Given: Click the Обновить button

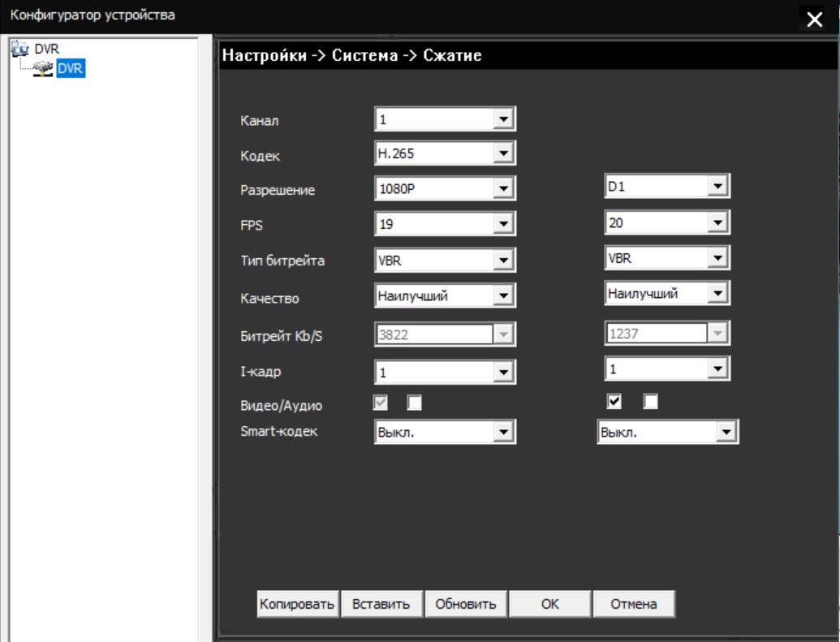Looking at the screenshot, I should (x=465, y=604).
